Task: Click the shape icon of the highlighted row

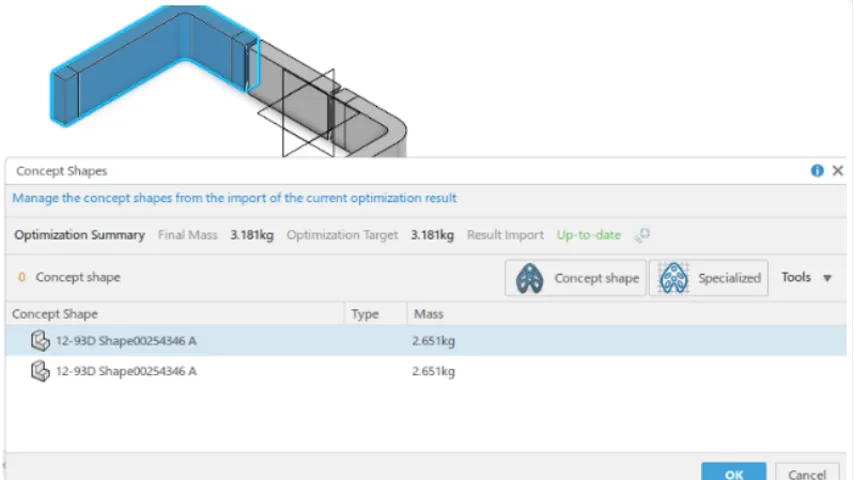Action: coord(40,341)
